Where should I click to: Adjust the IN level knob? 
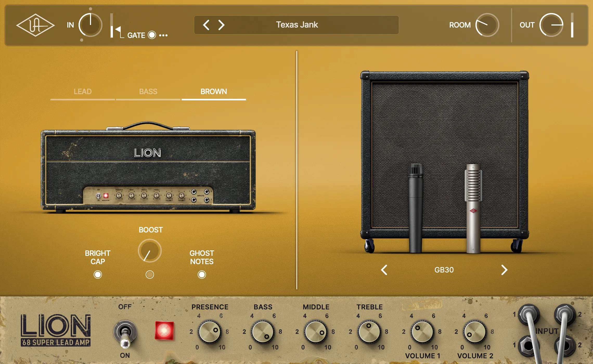(90, 25)
